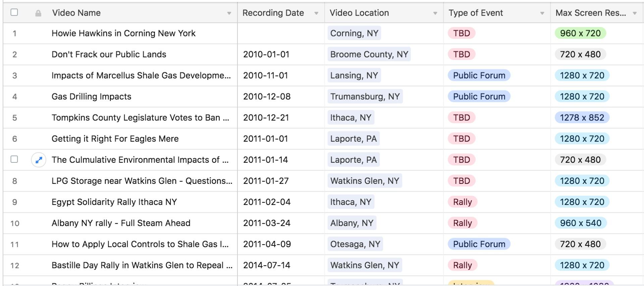This screenshot has width=644, height=286.
Task: Open Video Location column dropdown arrow
Action: pos(435,13)
